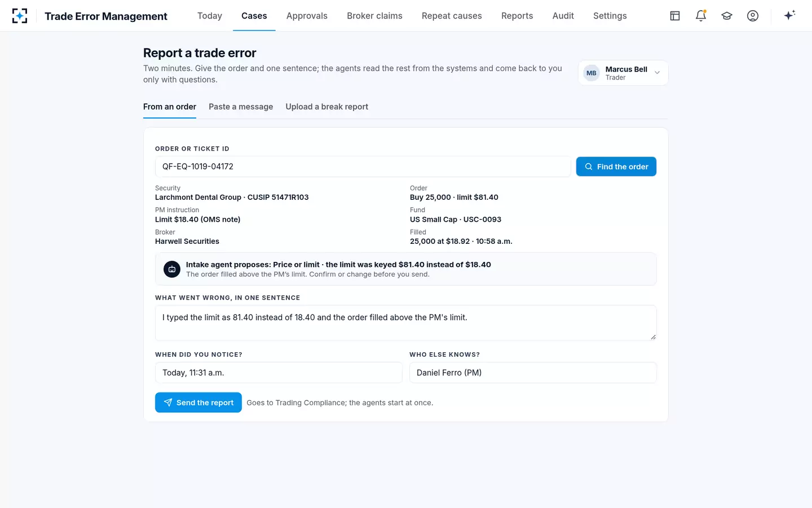
Task: Click the what went wrong text area
Action: coord(406,323)
